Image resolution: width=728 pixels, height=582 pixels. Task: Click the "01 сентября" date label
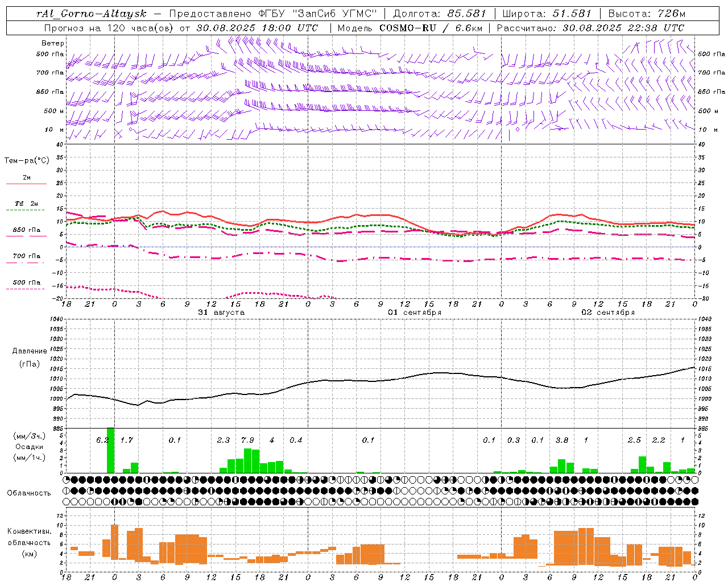click(415, 313)
